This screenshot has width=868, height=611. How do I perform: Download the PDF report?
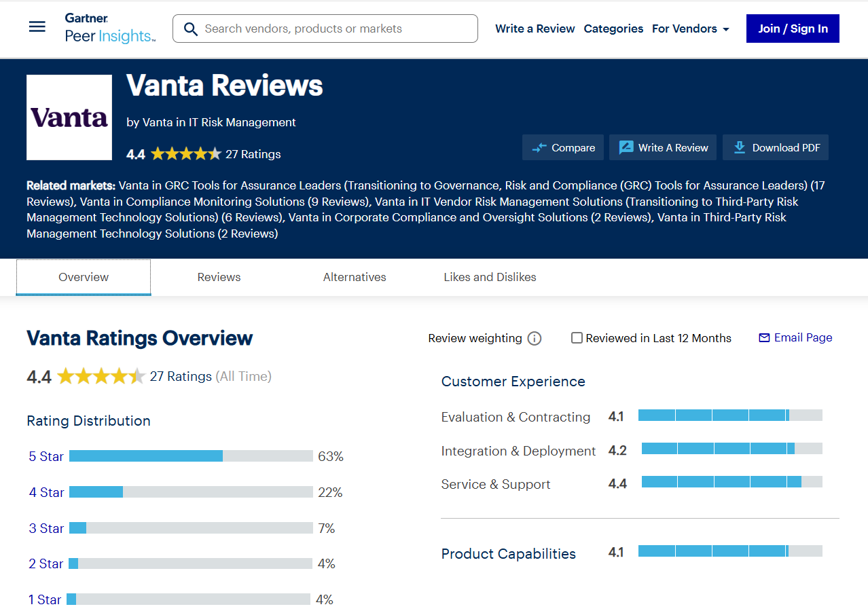pos(776,147)
